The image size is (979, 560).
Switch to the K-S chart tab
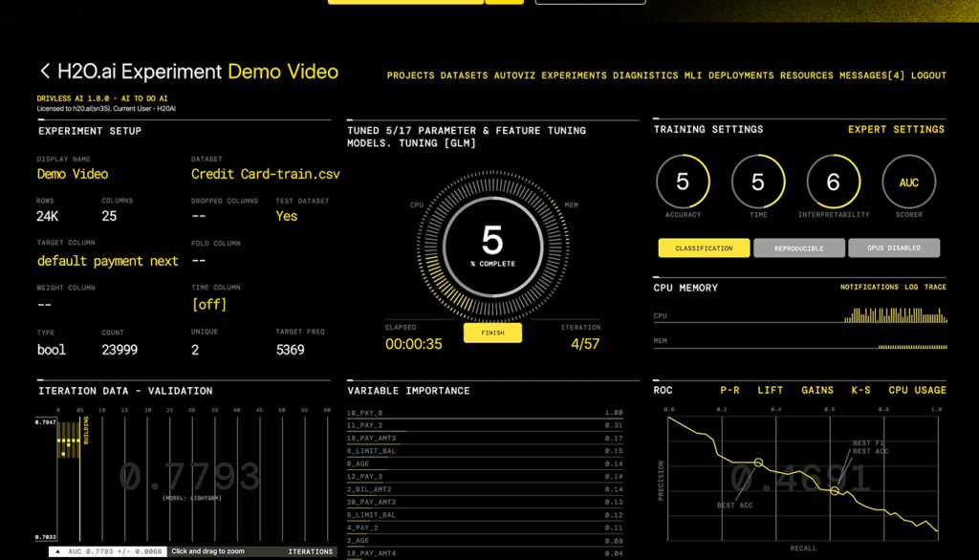[860, 390]
